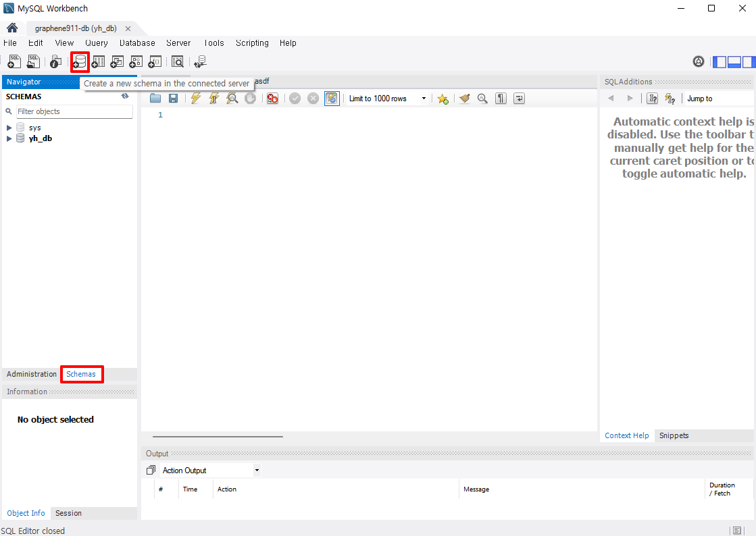Create a new table icon
This screenshot has height=536, width=756.
pos(99,61)
